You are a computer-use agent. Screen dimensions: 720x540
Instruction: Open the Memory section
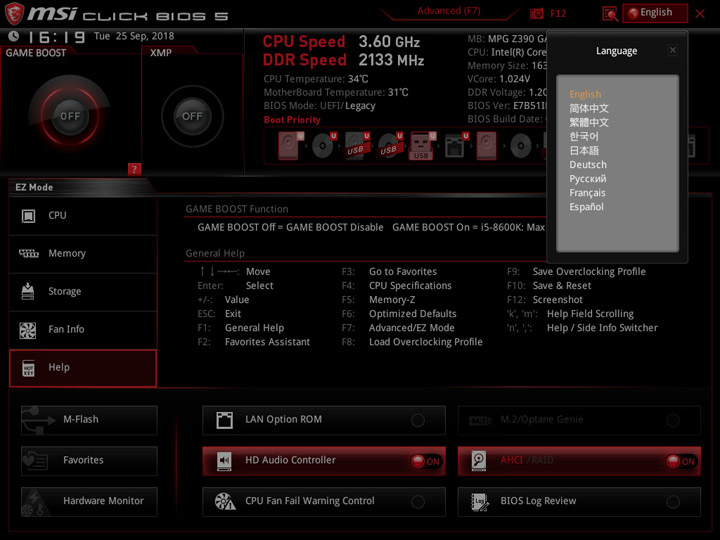(x=83, y=254)
